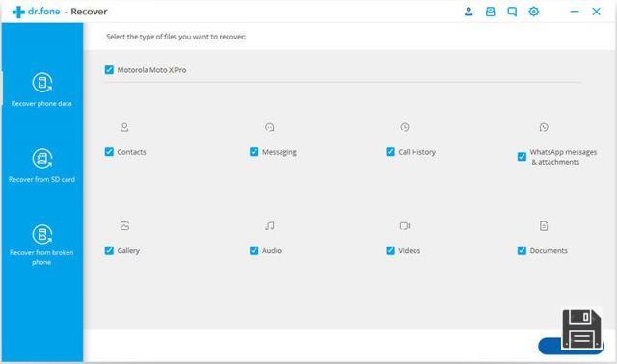Viewport: 617px width, 364px height.
Task: Click the Audio music note icon
Action: click(x=270, y=225)
